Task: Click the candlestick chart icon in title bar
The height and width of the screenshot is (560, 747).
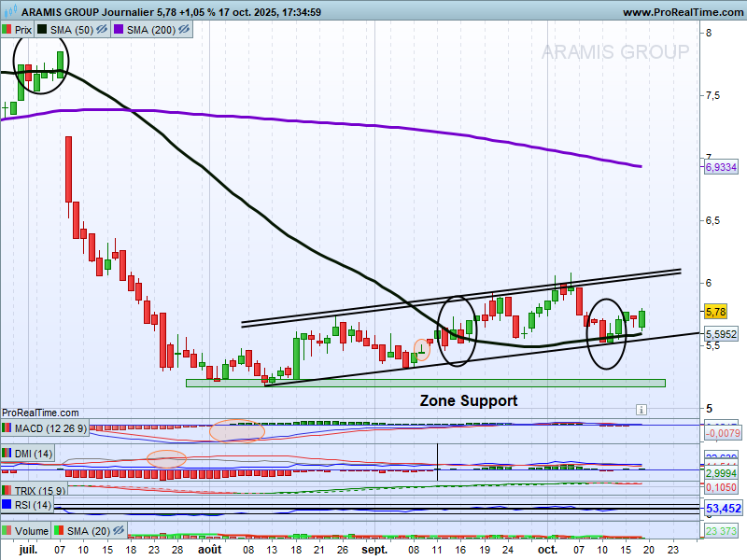Action: [10, 11]
